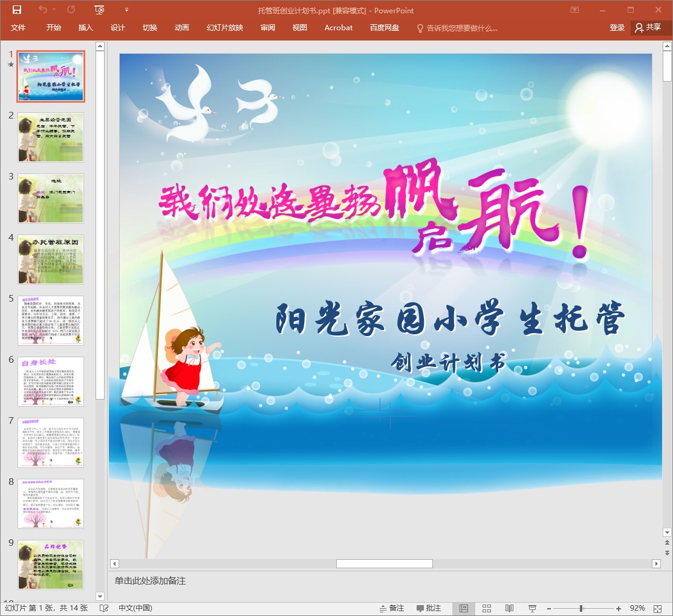This screenshot has width=673, height=616.
Task: Toggle the 备注 notes pane
Action: click(x=391, y=608)
